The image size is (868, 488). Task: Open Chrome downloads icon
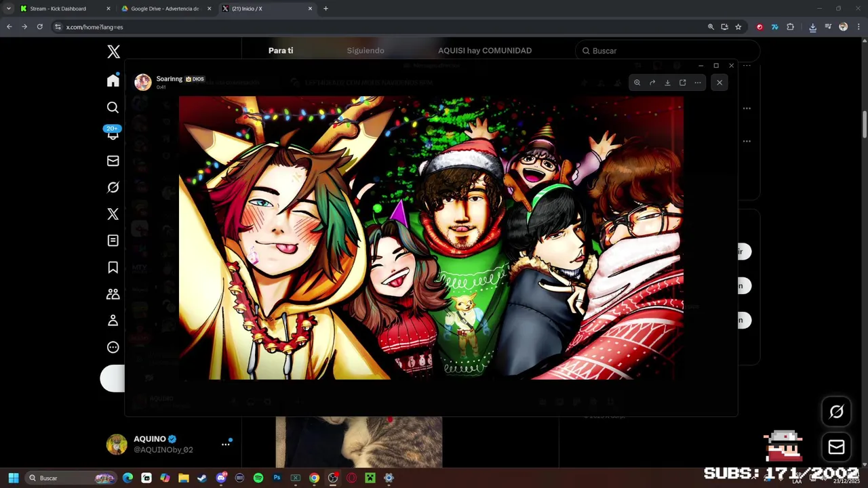click(x=812, y=27)
